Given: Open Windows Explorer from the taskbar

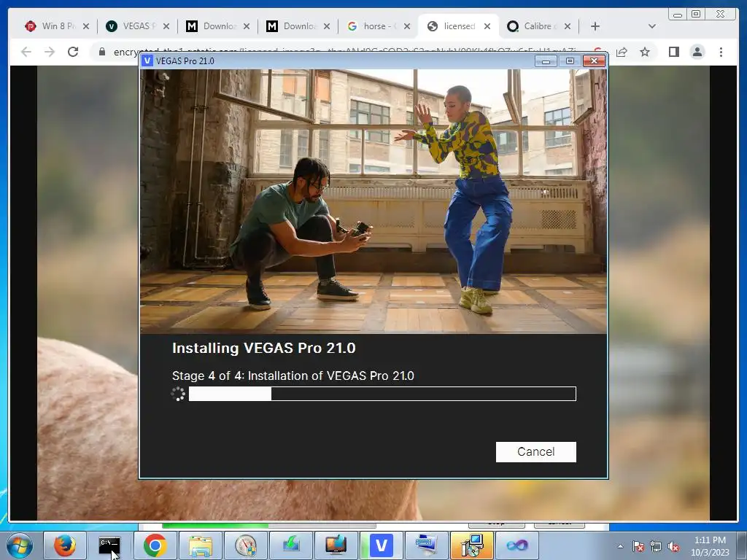Looking at the screenshot, I should pyautogui.click(x=200, y=545).
